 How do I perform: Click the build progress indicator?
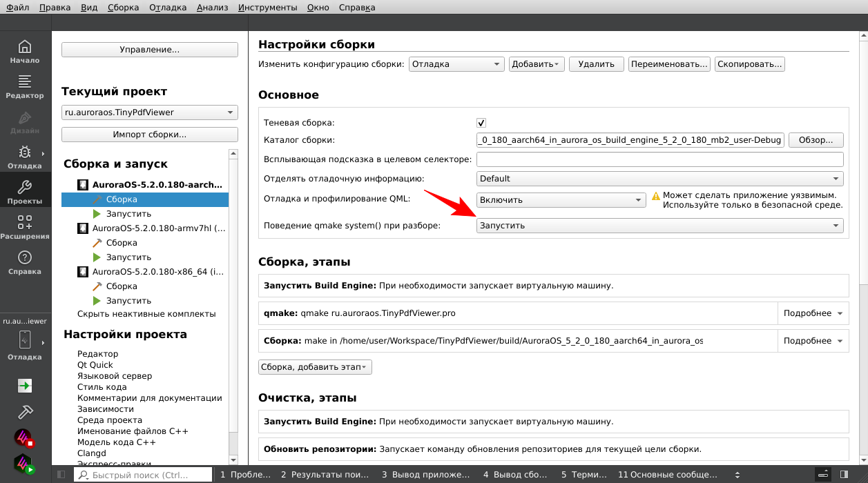point(823,474)
